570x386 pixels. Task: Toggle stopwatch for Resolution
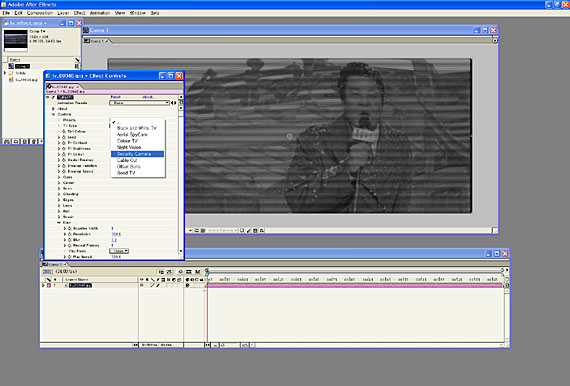point(69,234)
